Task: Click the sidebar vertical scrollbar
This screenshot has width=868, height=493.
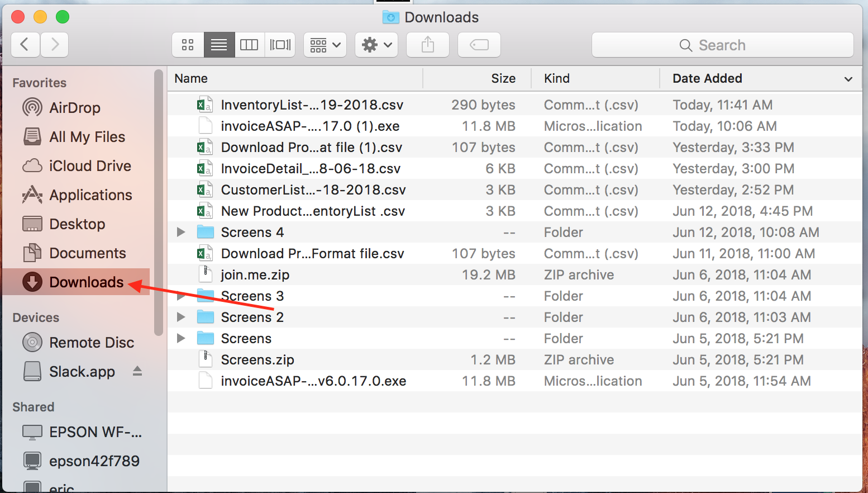Action: [x=159, y=201]
